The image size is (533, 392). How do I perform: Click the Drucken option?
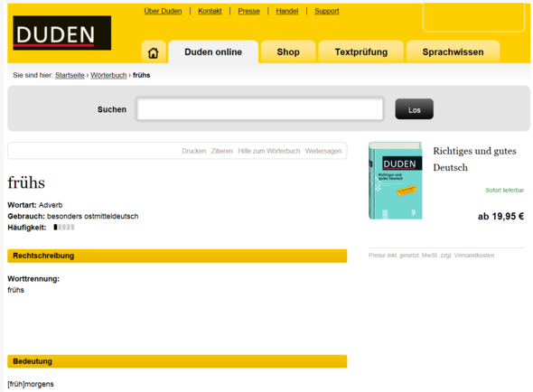point(193,151)
